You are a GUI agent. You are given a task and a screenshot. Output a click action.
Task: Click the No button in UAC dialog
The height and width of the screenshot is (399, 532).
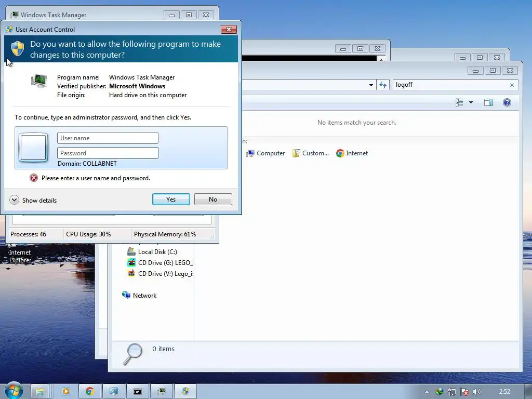pyautogui.click(x=213, y=199)
